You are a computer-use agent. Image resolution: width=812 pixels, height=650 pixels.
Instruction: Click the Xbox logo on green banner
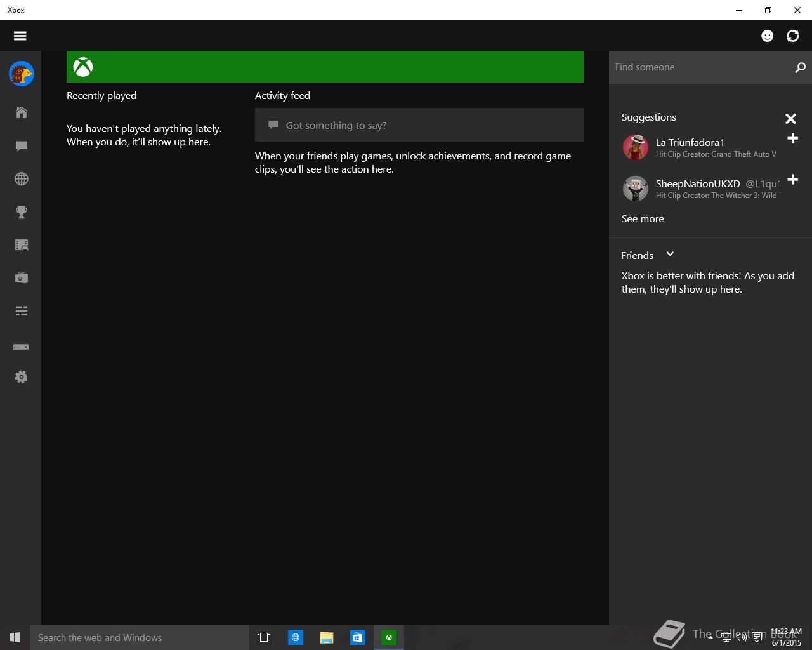[83, 67]
